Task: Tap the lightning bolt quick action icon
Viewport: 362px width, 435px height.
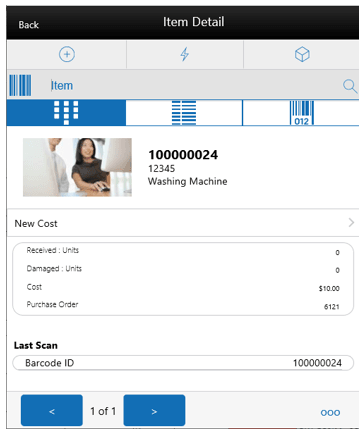Action: 185,54
